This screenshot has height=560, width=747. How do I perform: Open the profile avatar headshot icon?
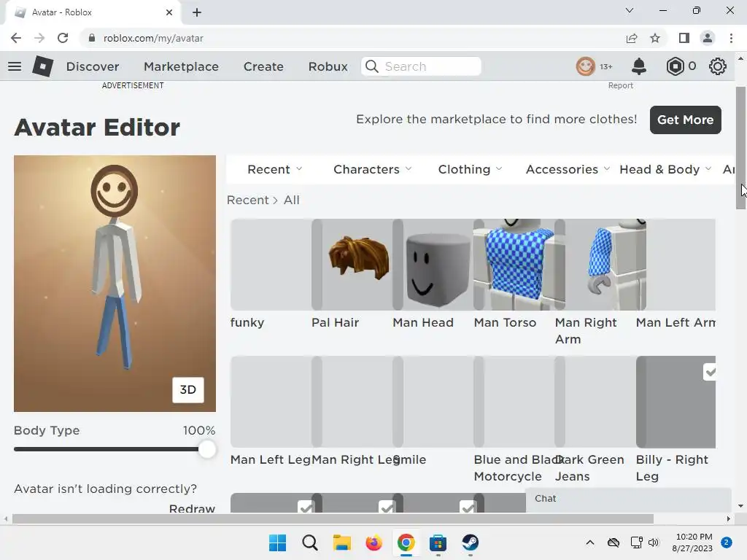point(586,66)
